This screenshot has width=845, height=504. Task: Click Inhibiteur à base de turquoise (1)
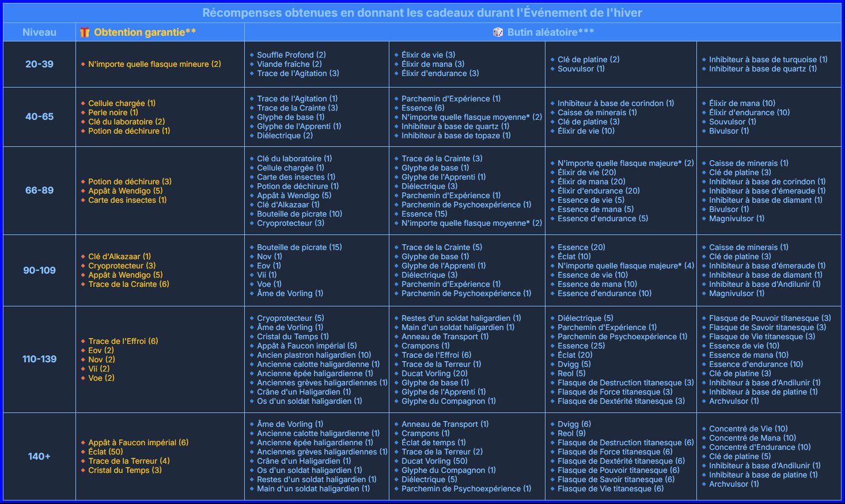pyautogui.click(x=768, y=59)
